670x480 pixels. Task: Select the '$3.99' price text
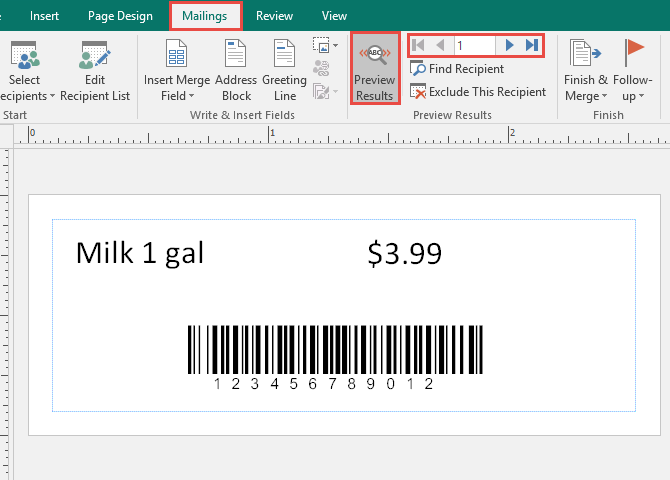[404, 253]
